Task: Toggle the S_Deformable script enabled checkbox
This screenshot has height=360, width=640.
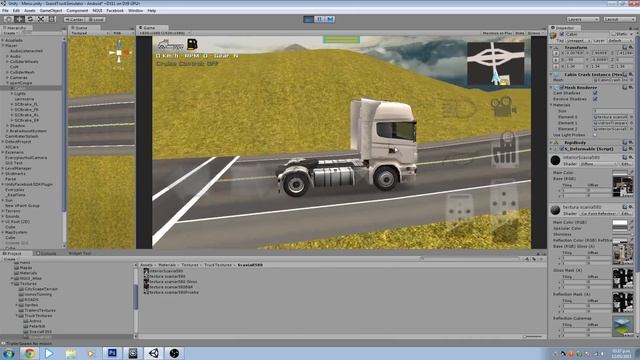Action: tap(562, 149)
